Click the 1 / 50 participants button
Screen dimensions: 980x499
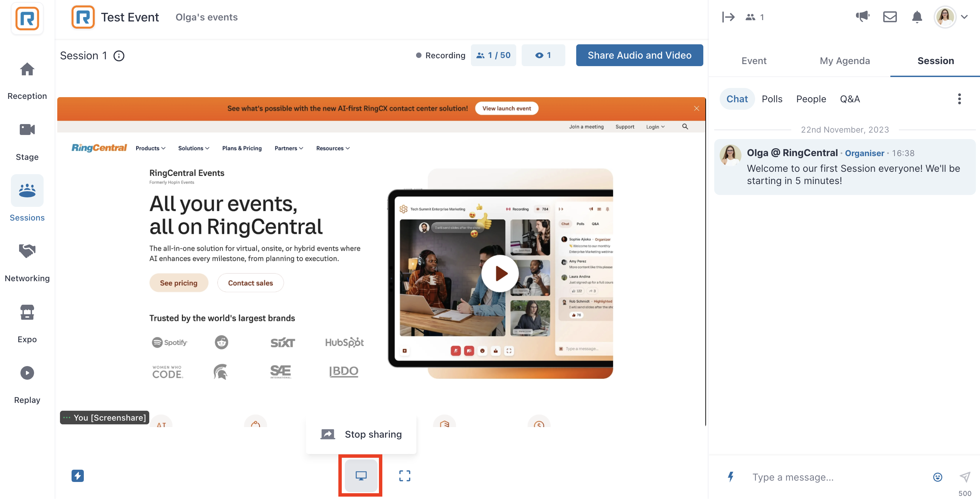(493, 55)
